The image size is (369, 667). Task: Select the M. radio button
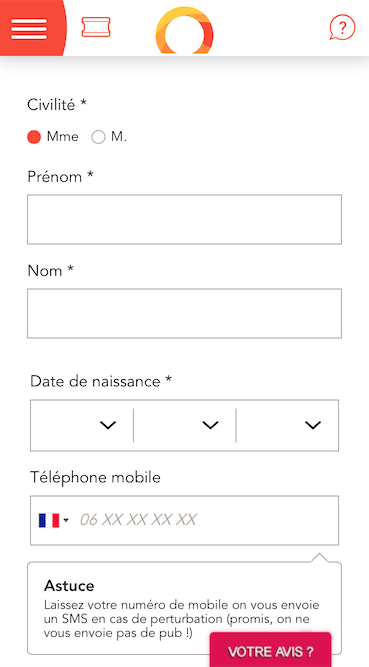point(98,137)
